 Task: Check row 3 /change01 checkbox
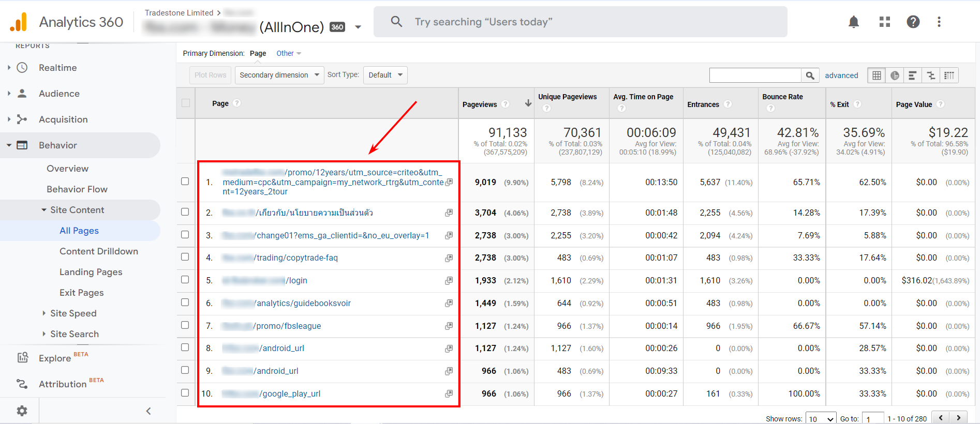[185, 235]
